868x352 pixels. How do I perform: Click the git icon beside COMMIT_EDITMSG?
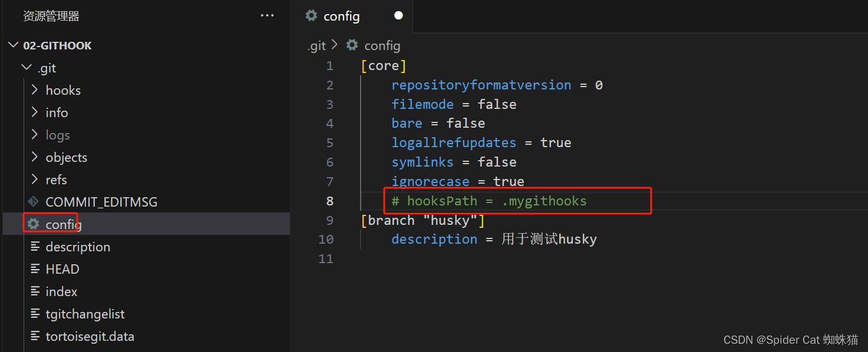pos(34,202)
